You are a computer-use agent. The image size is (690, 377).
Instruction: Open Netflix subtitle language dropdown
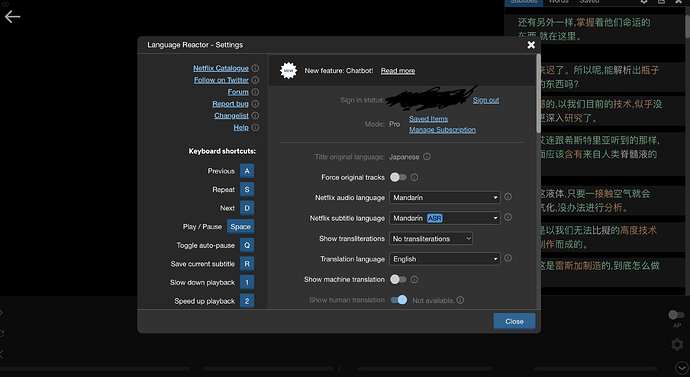pyautogui.click(x=444, y=218)
